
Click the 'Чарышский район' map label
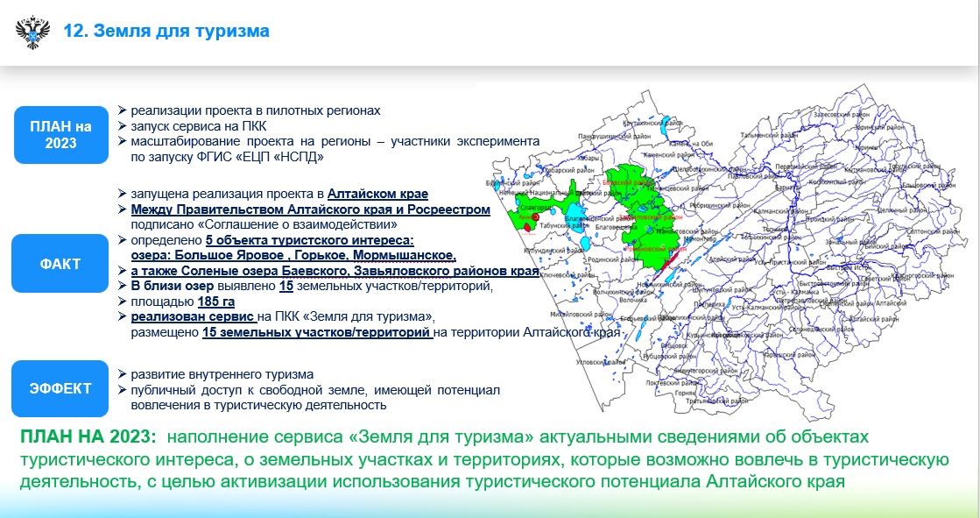[789, 355]
